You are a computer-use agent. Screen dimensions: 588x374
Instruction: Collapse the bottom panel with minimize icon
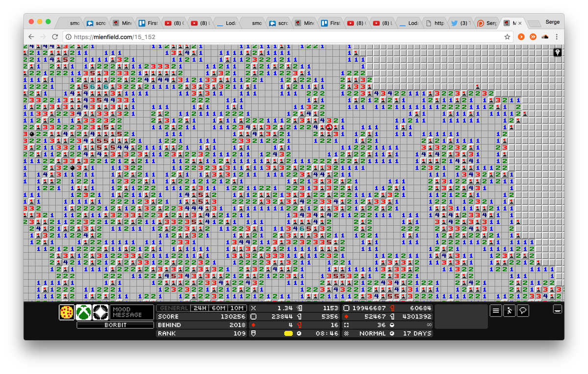click(557, 309)
